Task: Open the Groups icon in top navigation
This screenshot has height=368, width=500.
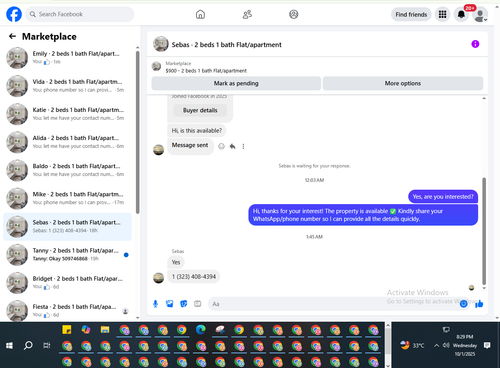Action: (x=294, y=14)
